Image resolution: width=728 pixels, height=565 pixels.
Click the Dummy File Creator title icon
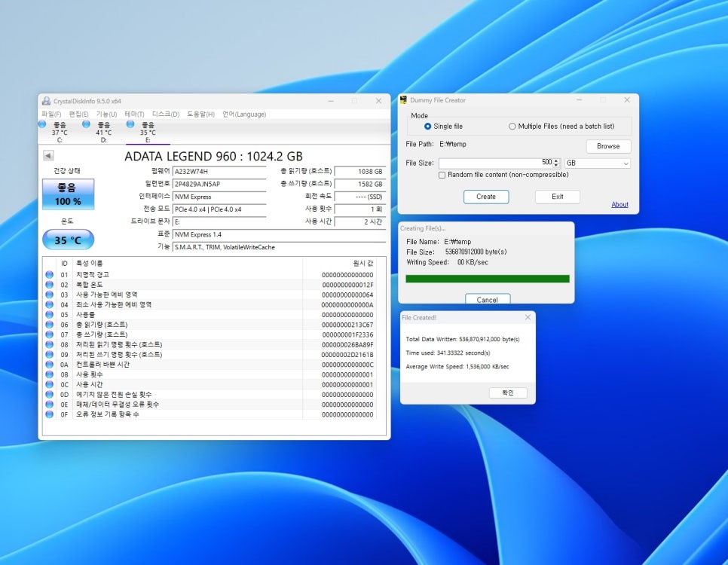[x=404, y=99]
